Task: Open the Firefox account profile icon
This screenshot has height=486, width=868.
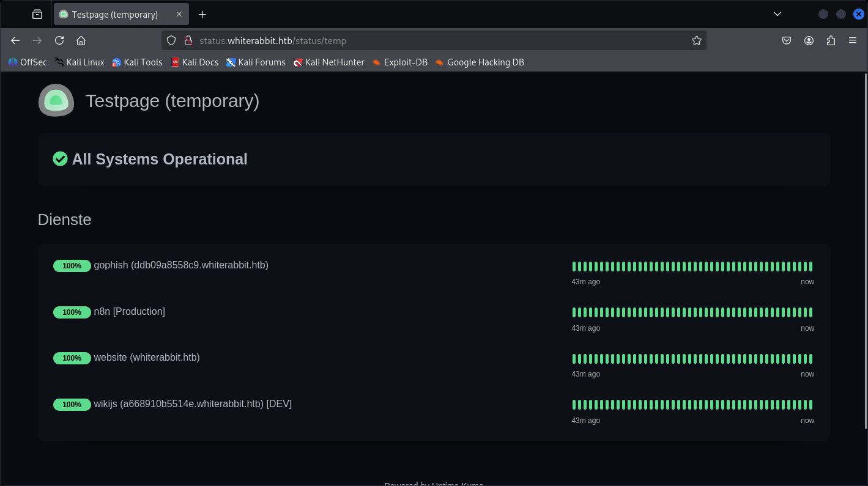Action: [809, 40]
